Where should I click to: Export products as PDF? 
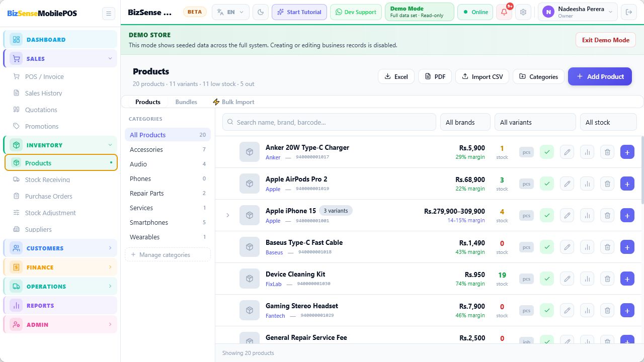[x=435, y=76]
